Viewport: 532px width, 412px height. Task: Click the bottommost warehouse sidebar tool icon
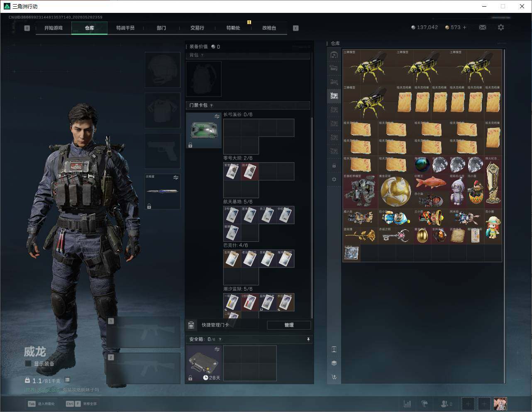click(334, 377)
